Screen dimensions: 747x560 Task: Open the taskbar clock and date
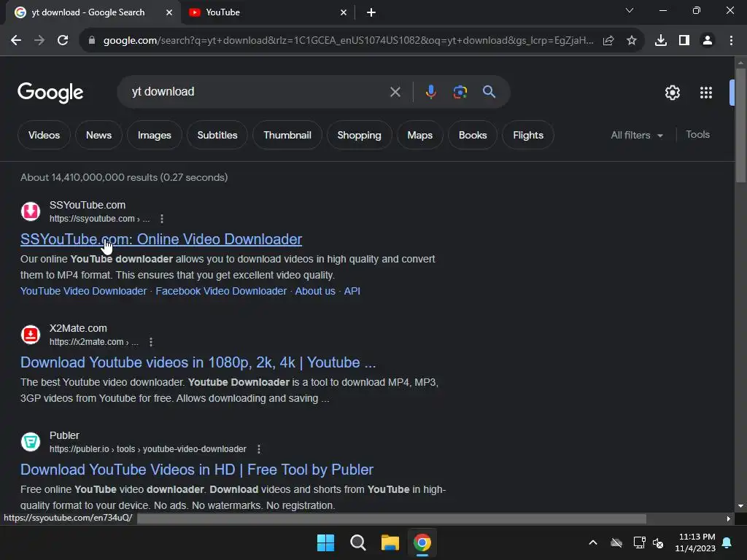(695, 542)
